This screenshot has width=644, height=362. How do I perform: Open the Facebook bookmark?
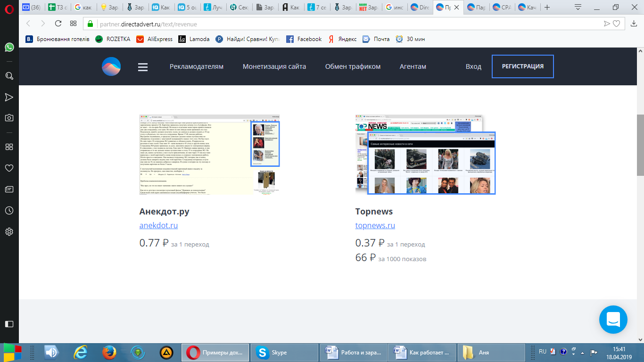(x=304, y=39)
